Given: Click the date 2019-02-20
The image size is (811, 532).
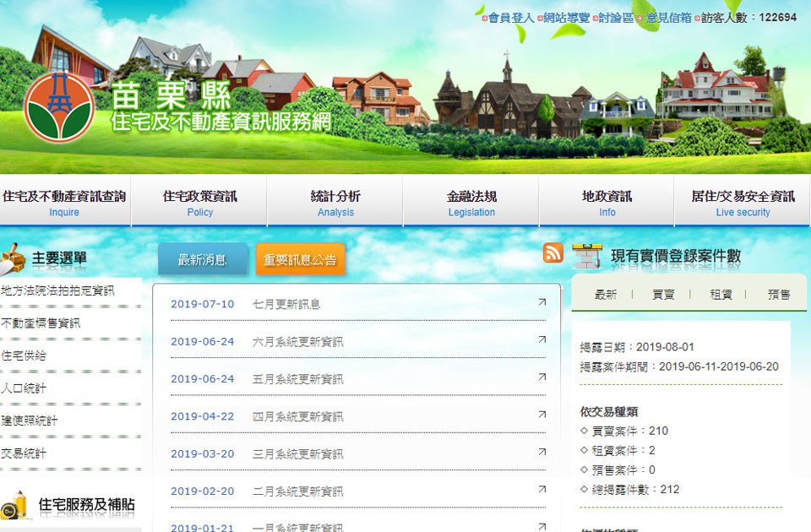Looking at the screenshot, I should [202, 491].
